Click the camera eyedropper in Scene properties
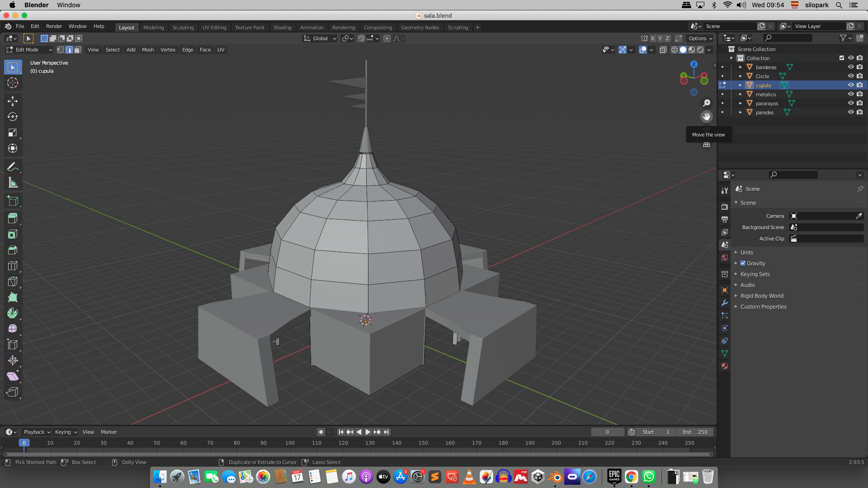This screenshot has width=868, height=488. 859,216
